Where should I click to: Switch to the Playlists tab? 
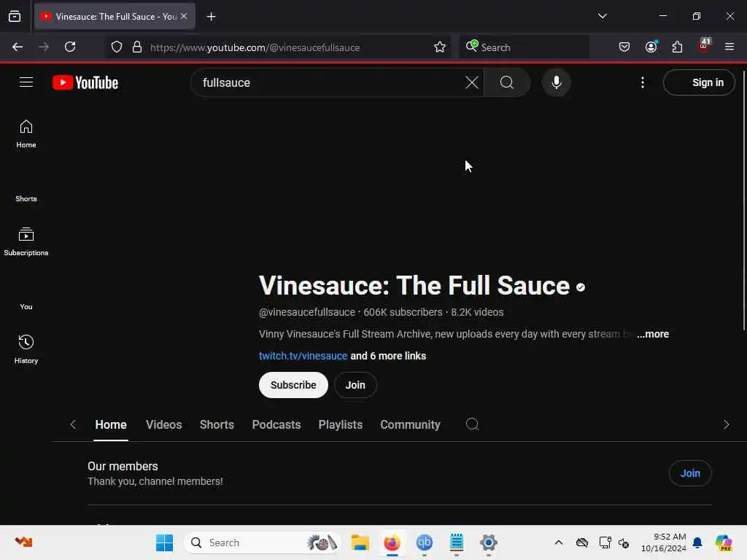(340, 424)
